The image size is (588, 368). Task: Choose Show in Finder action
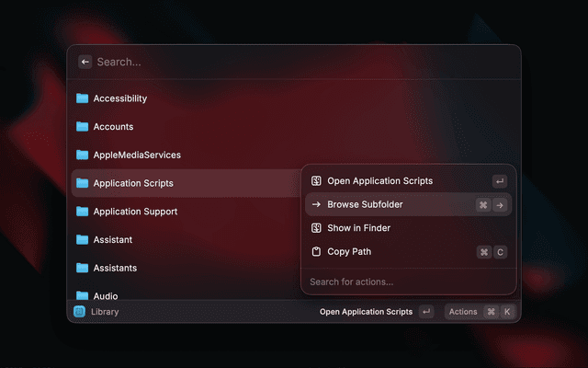click(408, 228)
